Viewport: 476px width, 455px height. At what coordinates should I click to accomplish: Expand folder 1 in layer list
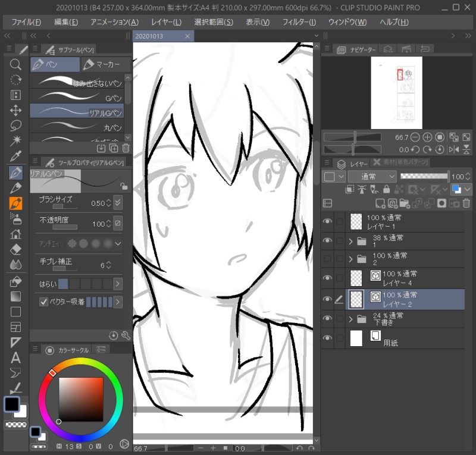click(x=350, y=241)
